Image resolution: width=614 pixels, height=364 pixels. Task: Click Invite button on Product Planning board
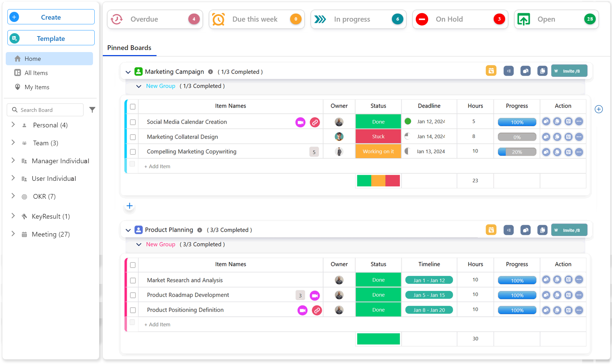pos(569,230)
